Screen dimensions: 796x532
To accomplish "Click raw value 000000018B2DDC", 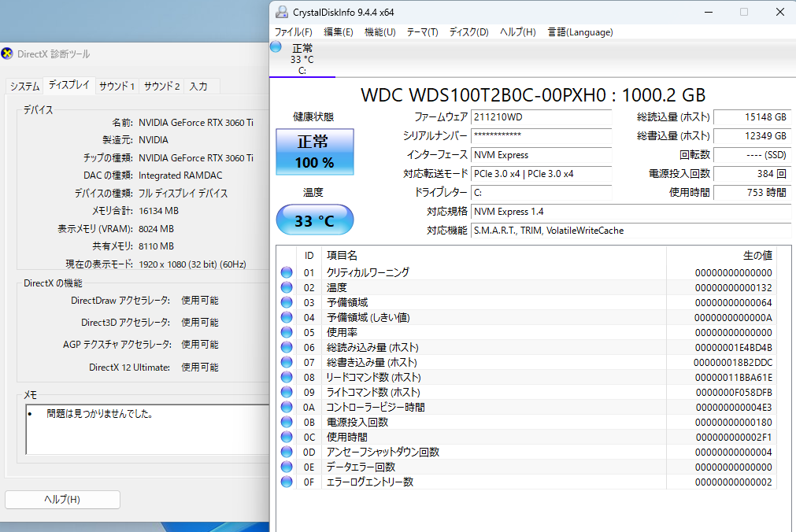I will [733, 363].
